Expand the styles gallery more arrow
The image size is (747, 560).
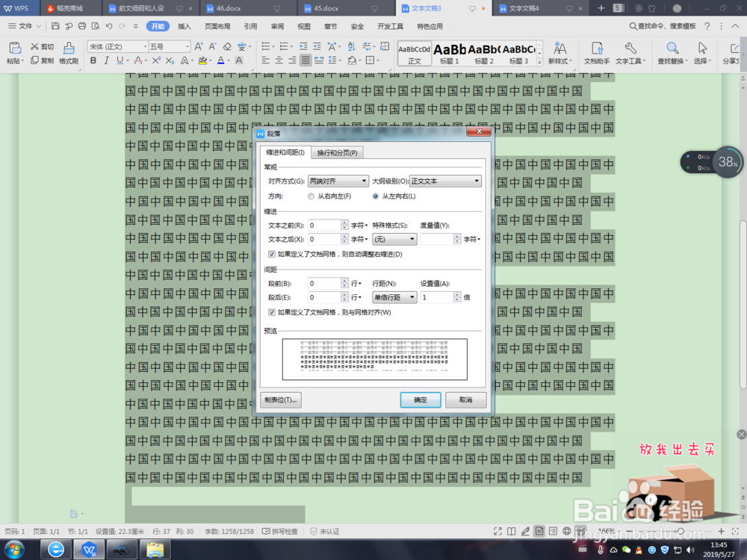(x=540, y=62)
